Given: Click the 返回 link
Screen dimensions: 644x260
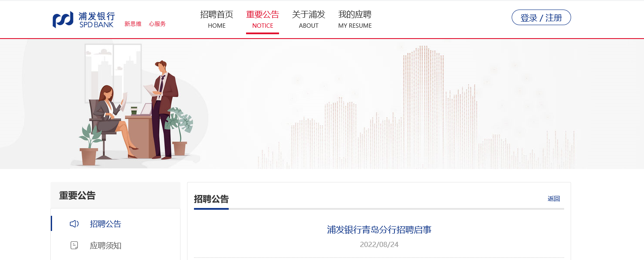Looking at the screenshot, I should (554, 199).
